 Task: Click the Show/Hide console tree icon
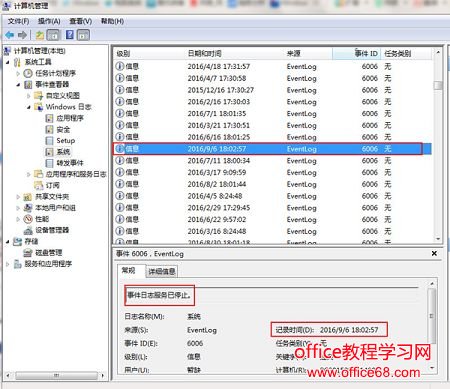point(53,35)
